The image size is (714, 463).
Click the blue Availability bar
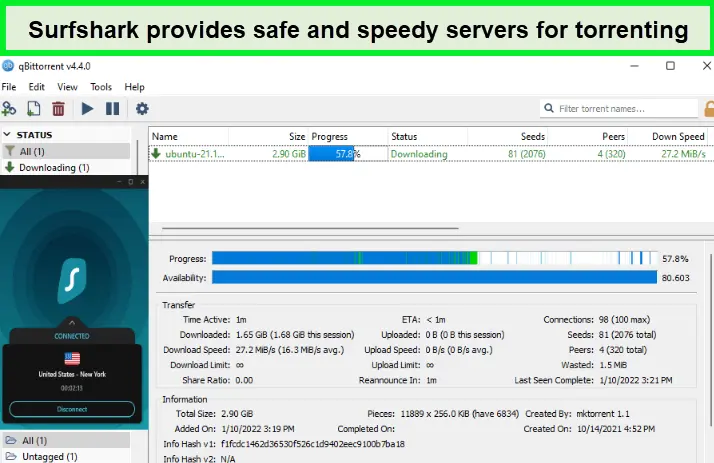point(435,277)
